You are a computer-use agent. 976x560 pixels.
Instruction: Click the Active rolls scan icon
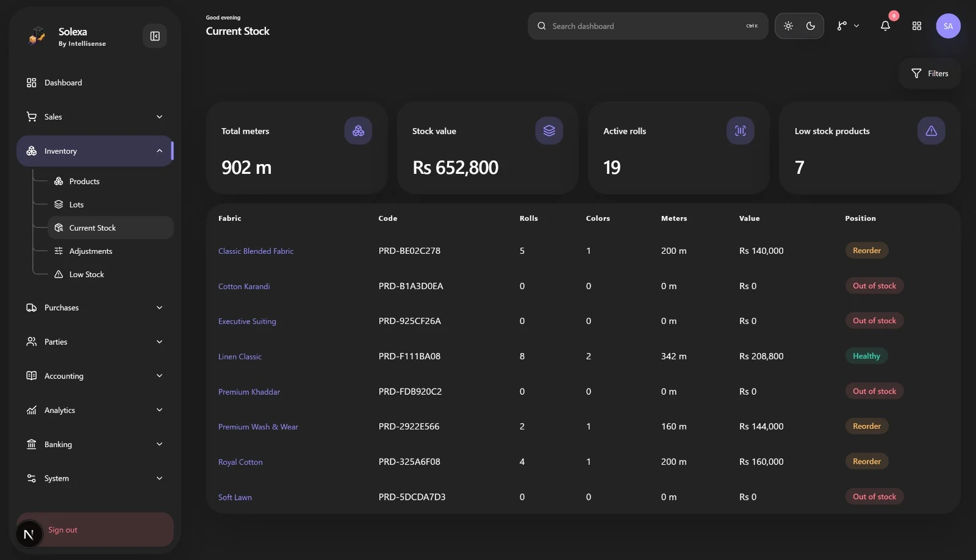pos(740,131)
